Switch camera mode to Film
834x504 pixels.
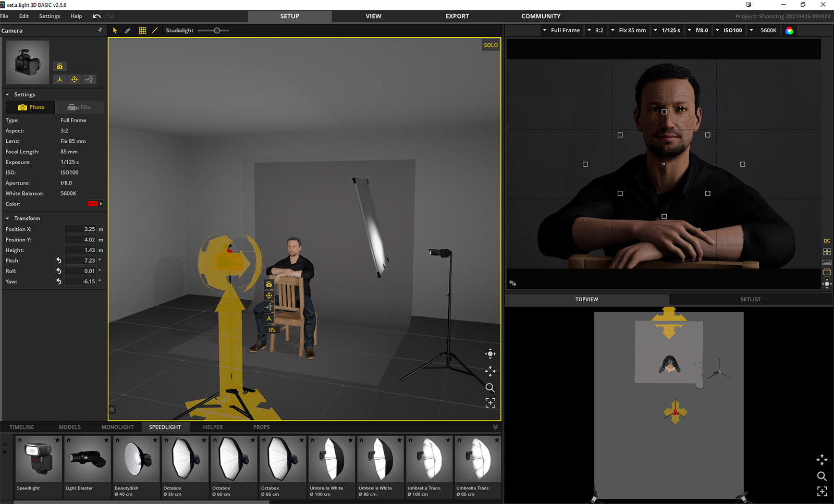[79, 107]
